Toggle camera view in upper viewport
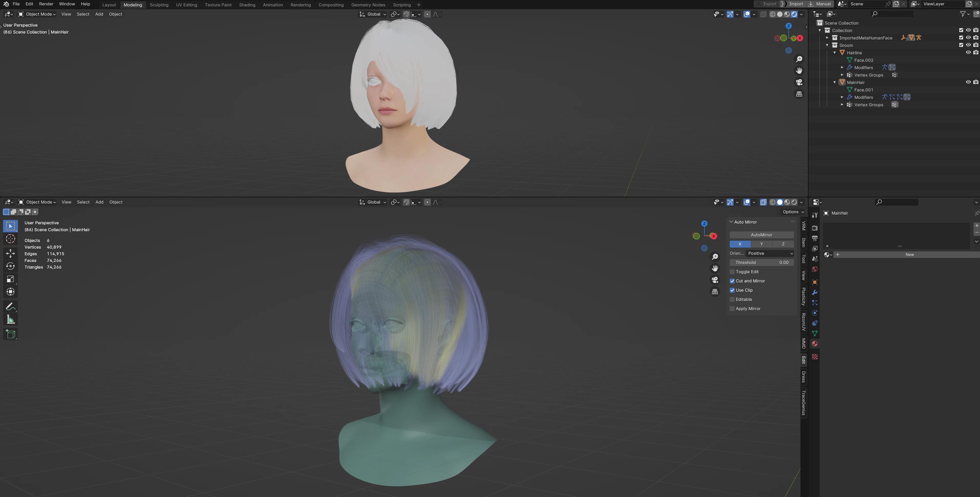 pos(799,82)
